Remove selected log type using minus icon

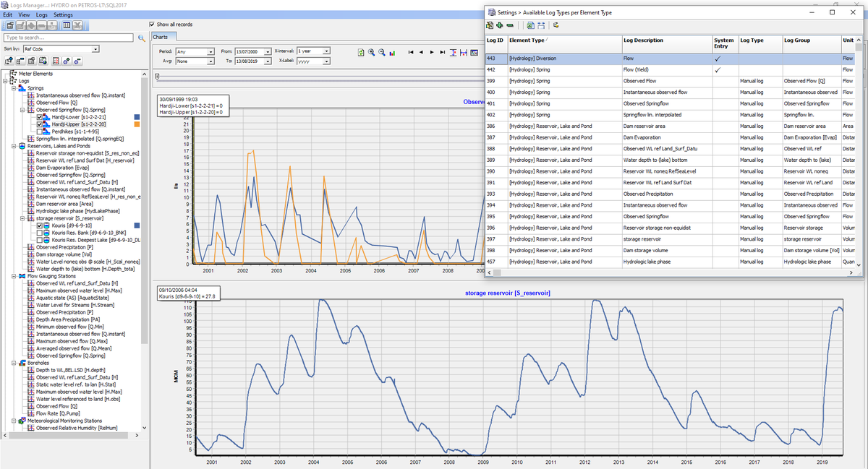click(509, 25)
